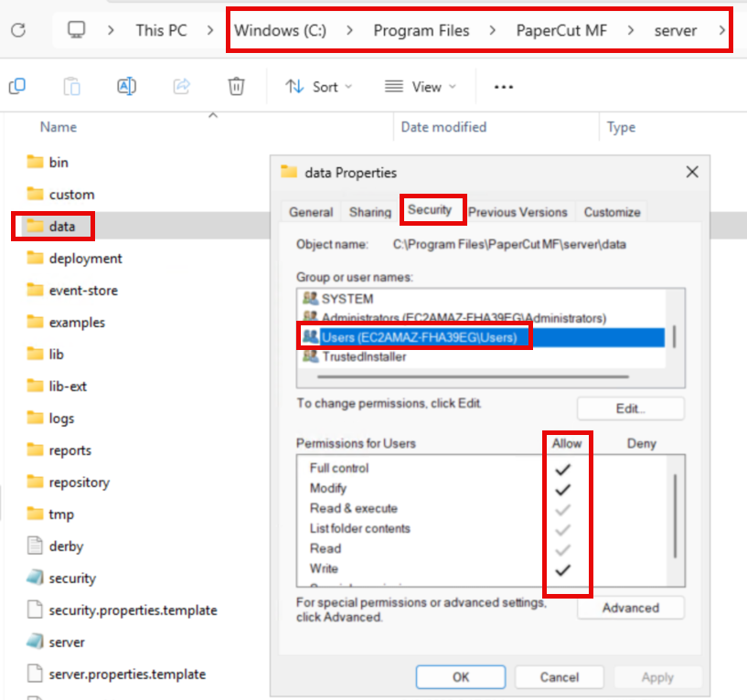Click the Delete trash can icon
The height and width of the screenshot is (700, 747).
[236, 86]
